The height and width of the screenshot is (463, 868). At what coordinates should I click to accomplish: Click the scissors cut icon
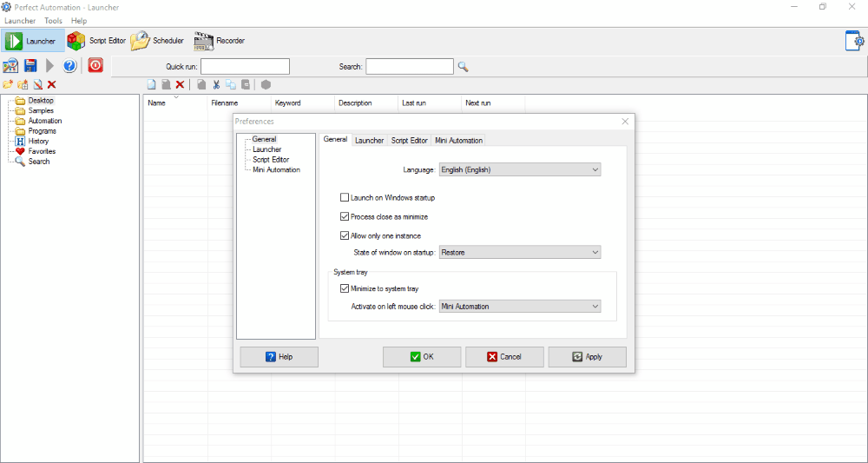pyautogui.click(x=216, y=85)
